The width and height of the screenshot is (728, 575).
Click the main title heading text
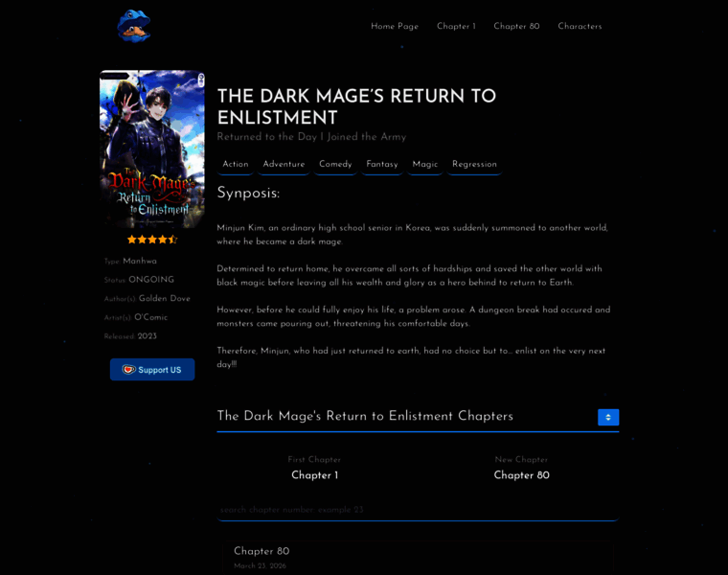[356, 106]
